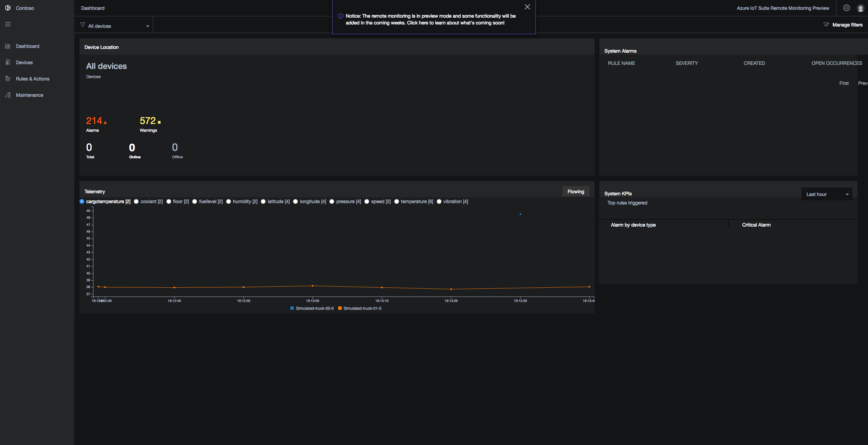The width and height of the screenshot is (868, 445).
Task: Open Maintenance page from sidebar
Action: (30, 95)
